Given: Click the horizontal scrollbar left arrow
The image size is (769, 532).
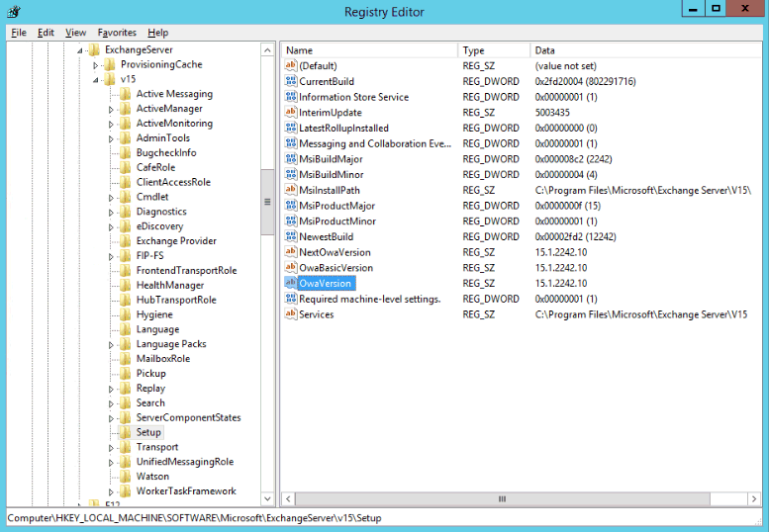Looking at the screenshot, I should (288, 499).
